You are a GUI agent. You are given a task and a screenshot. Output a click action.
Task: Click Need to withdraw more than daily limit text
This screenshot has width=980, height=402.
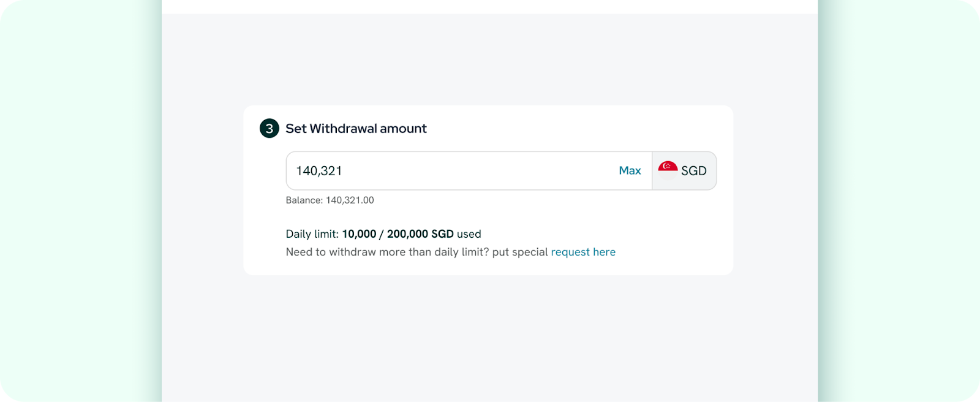point(387,252)
